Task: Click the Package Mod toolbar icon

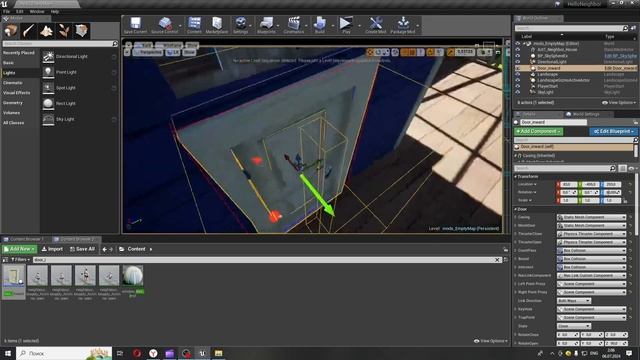Action: pos(403,25)
